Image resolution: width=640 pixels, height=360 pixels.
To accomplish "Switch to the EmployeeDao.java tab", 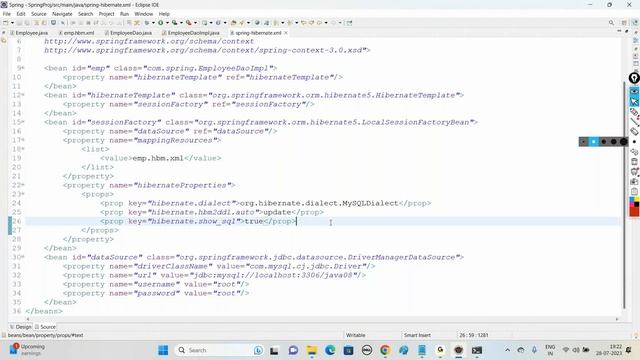I will click(129, 33).
